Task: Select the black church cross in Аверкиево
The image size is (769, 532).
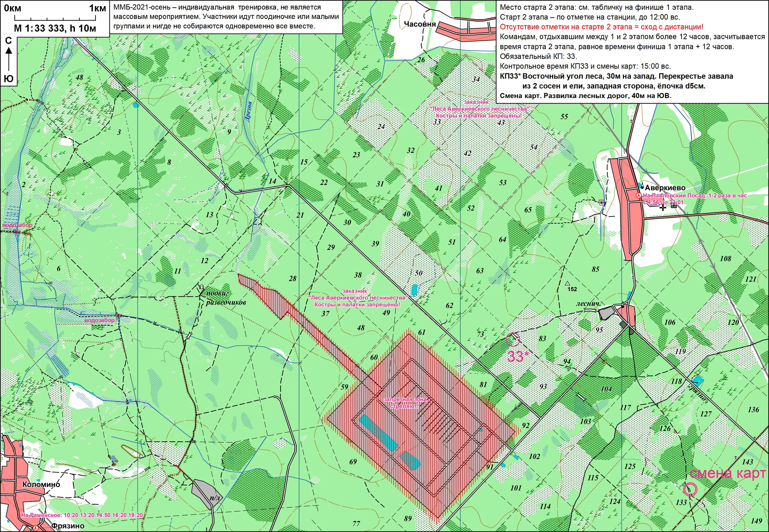Action: (663, 207)
